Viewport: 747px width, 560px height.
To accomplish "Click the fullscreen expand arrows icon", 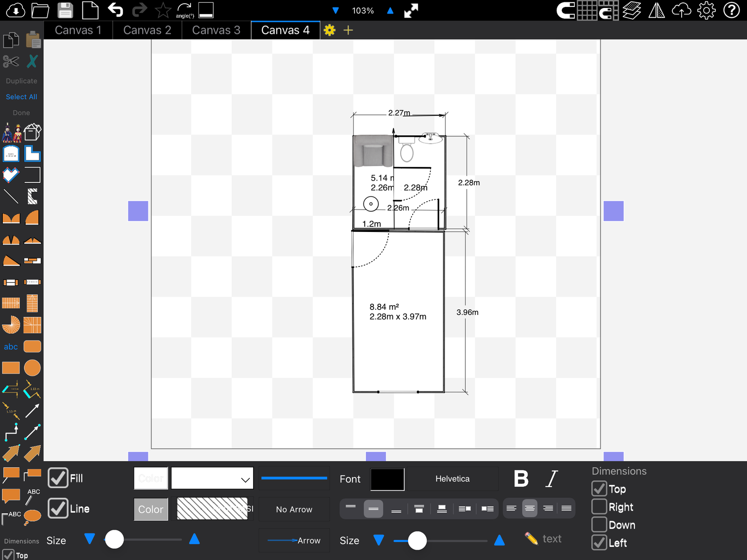I will 411,11.
